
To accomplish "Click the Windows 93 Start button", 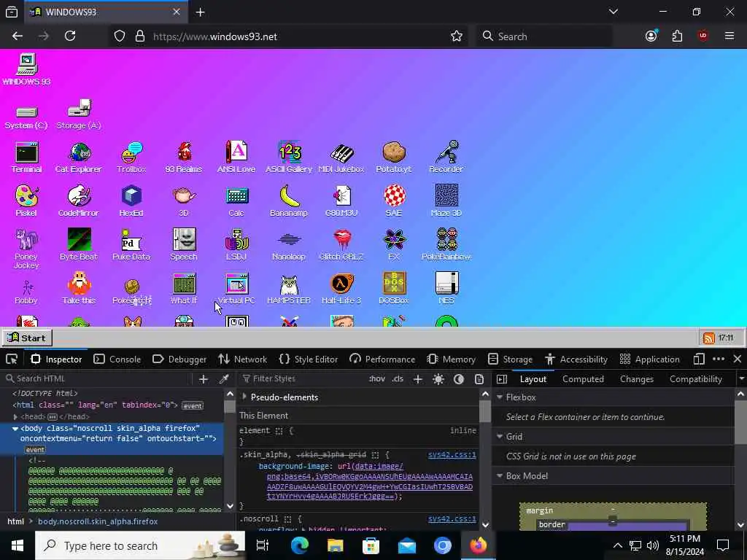I will pyautogui.click(x=27, y=338).
